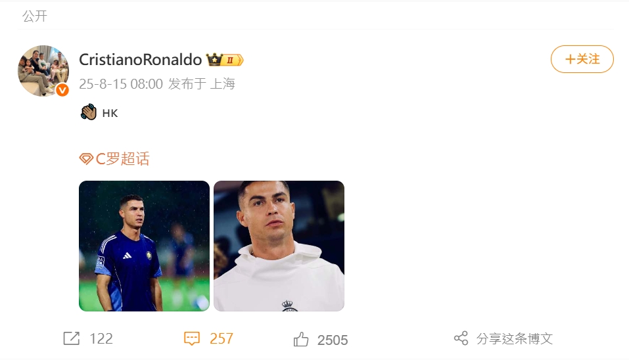Screen dimensions: 629x364
Task: Open the photo with the white hoodie
Action: [x=279, y=246]
